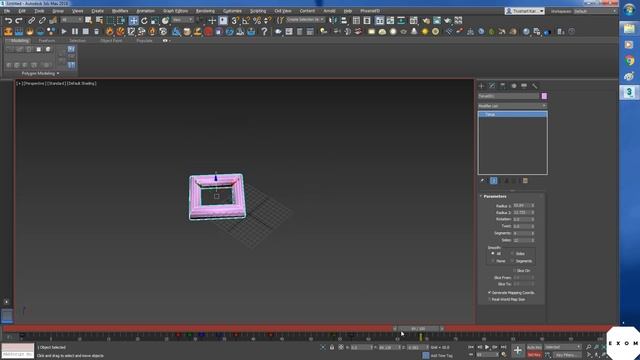Click the Go to Start button
Image resolution: width=640 pixels, height=360 pixels.
471,347
